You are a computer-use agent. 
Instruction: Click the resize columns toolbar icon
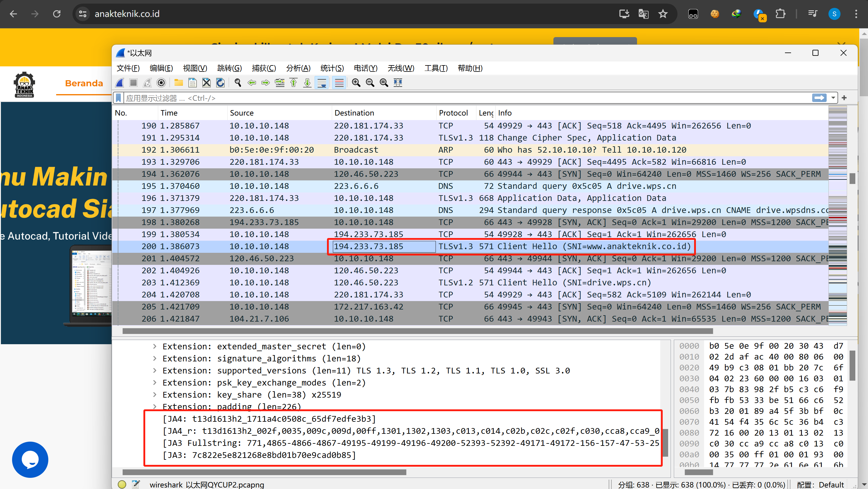(398, 83)
